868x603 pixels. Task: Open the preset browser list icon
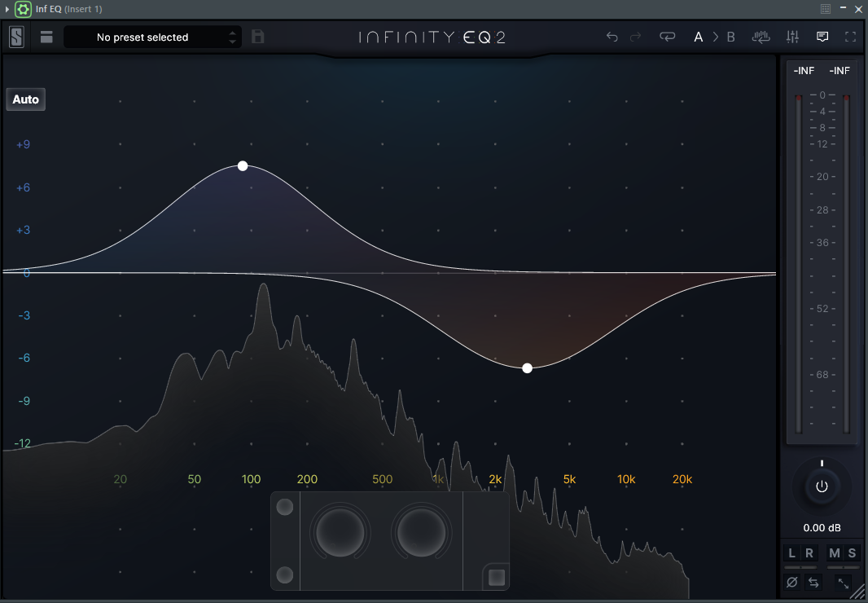(46, 37)
